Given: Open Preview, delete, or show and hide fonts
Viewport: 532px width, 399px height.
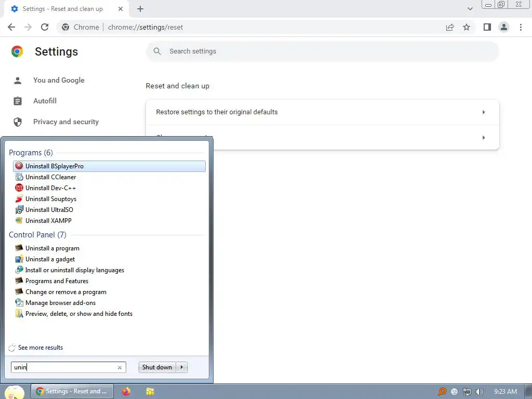Looking at the screenshot, I should [x=109, y=313].
